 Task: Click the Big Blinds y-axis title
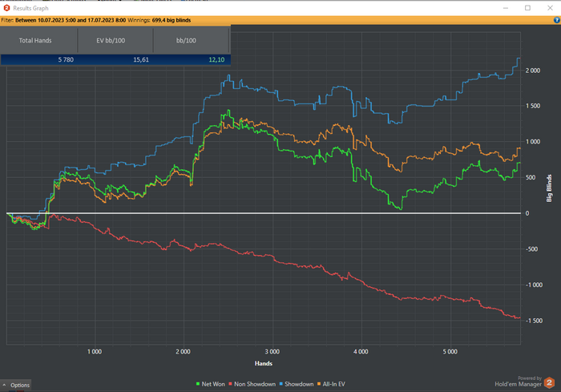click(x=549, y=188)
